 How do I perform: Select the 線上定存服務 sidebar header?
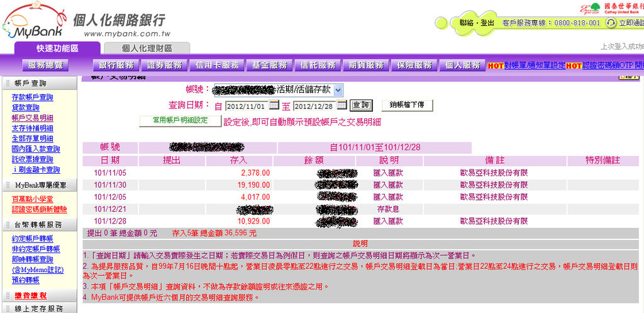click(x=38, y=309)
